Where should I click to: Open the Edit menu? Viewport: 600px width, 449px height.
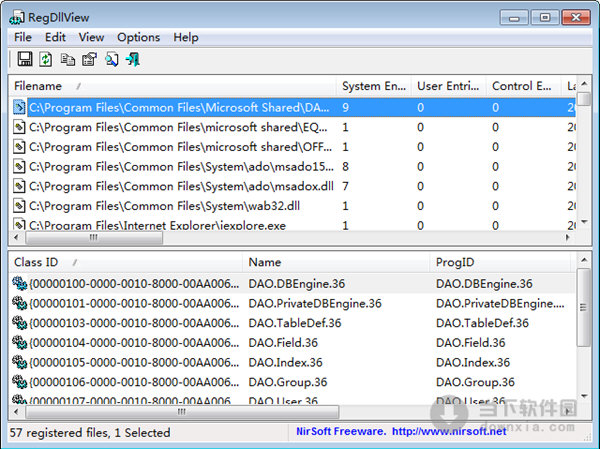click(x=55, y=38)
